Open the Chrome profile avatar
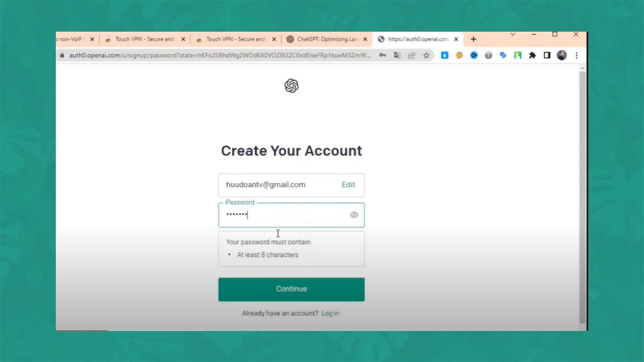 click(562, 55)
